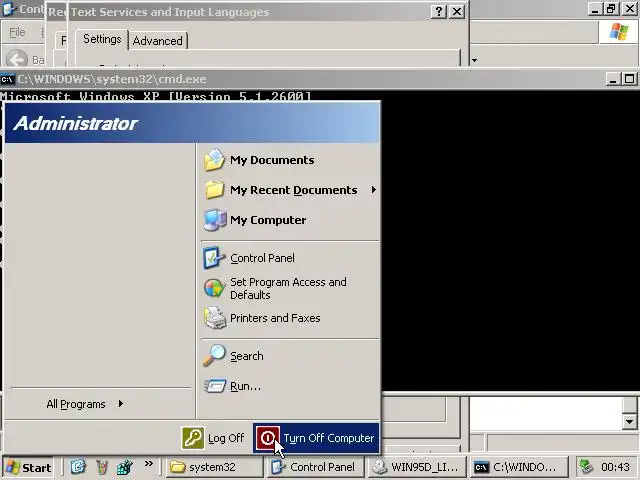Click the recycle bin Quick Launch icon
Image resolution: width=640 pixels, height=480 pixels.
coord(102,467)
